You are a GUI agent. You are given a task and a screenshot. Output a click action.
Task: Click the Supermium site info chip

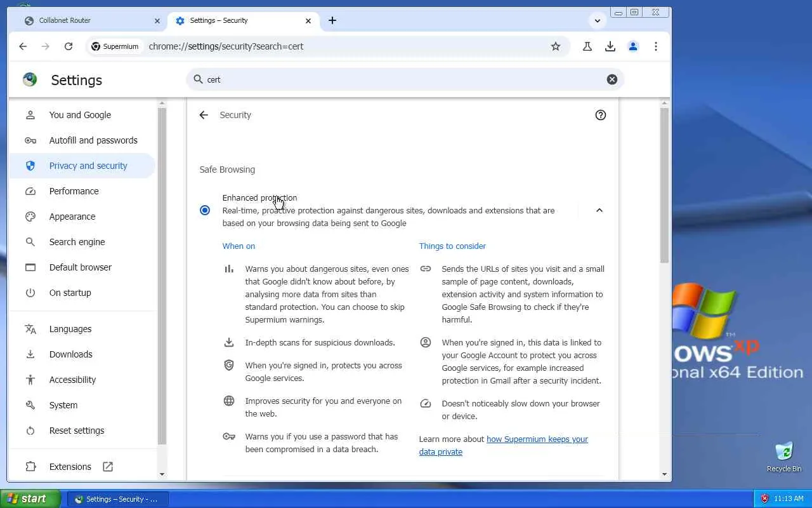[115, 46]
